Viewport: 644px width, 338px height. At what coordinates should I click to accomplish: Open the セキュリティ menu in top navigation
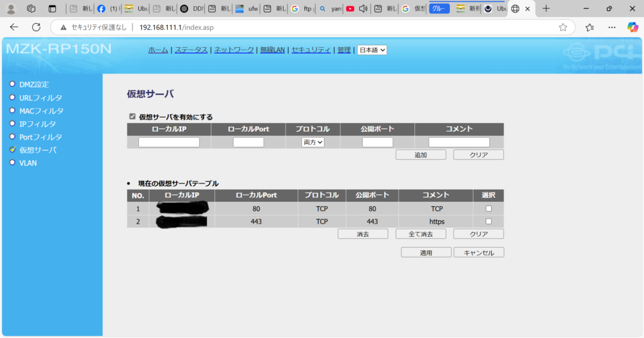pyautogui.click(x=311, y=50)
